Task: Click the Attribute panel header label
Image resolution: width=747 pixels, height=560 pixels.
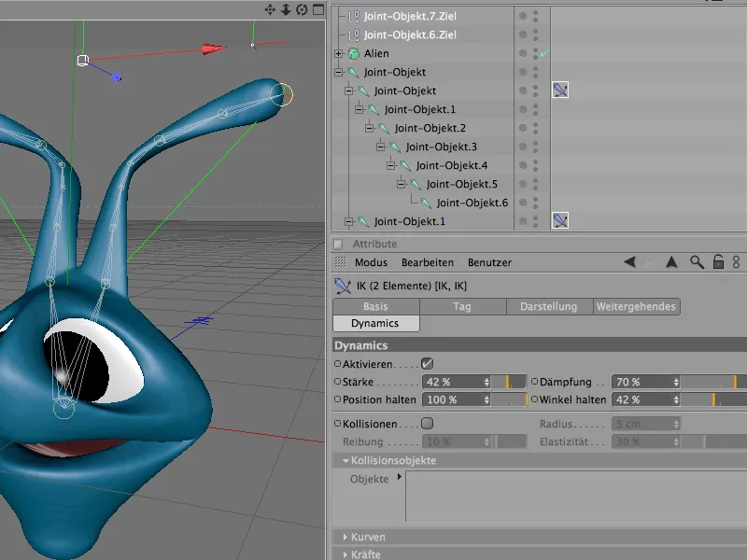Action: 375,244
